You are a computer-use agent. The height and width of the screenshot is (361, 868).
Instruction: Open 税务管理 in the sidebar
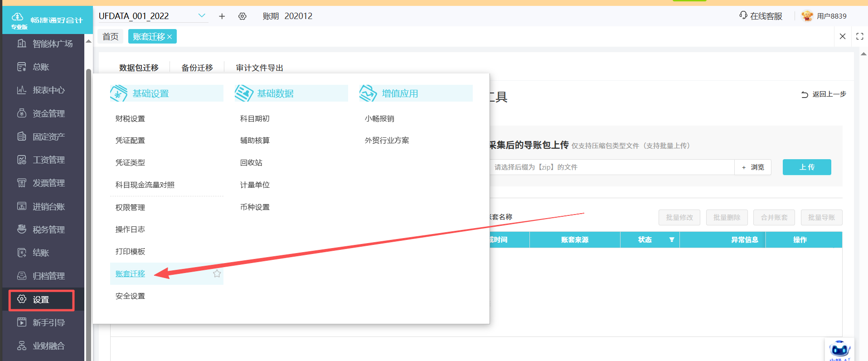click(x=48, y=229)
